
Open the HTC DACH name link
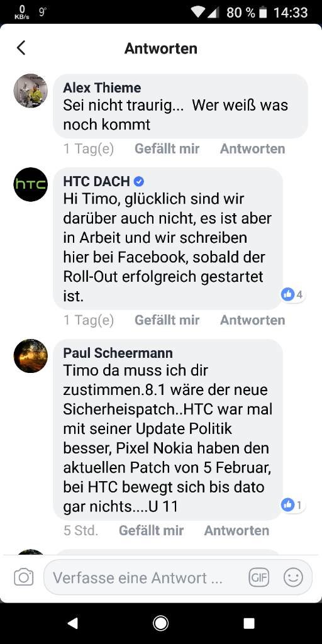(96, 181)
